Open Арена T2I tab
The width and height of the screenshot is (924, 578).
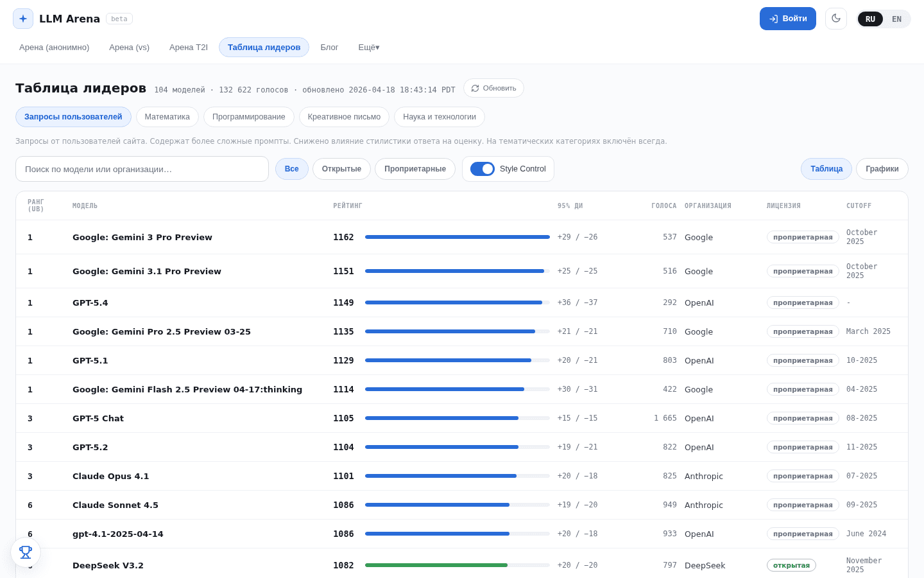(x=189, y=48)
